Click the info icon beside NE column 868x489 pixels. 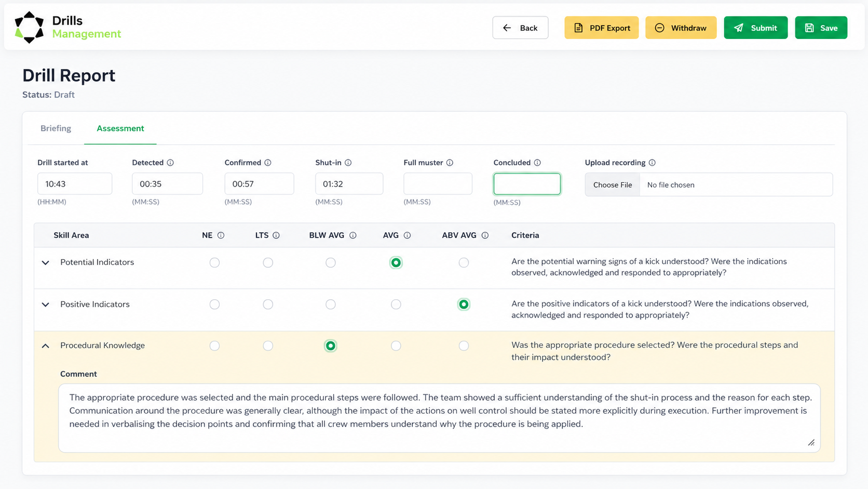(221, 235)
